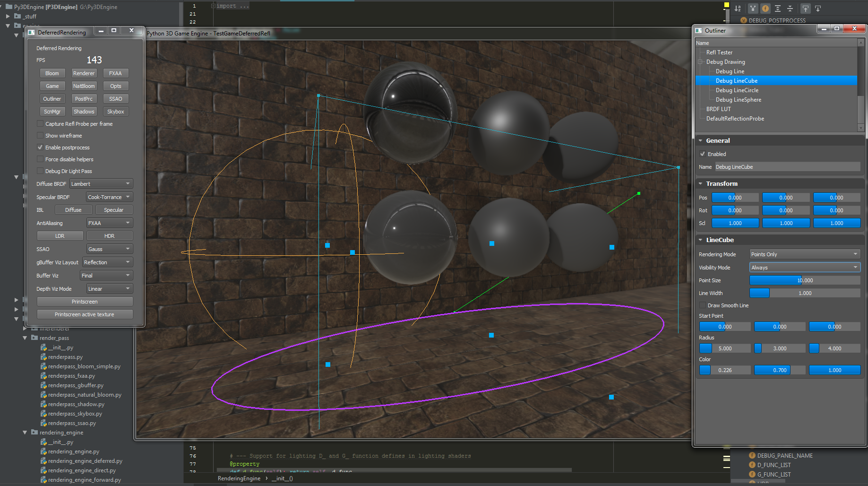The image size is (868, 486).
Task: Collapse the LineCube section
Action: tap(701, 240)
